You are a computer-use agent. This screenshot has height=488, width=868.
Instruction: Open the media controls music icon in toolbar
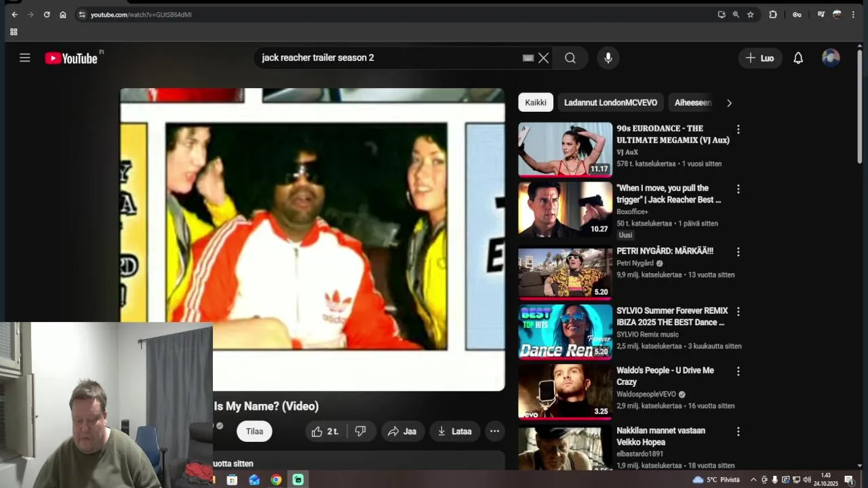pyautogui.click(x=821, y=14)
